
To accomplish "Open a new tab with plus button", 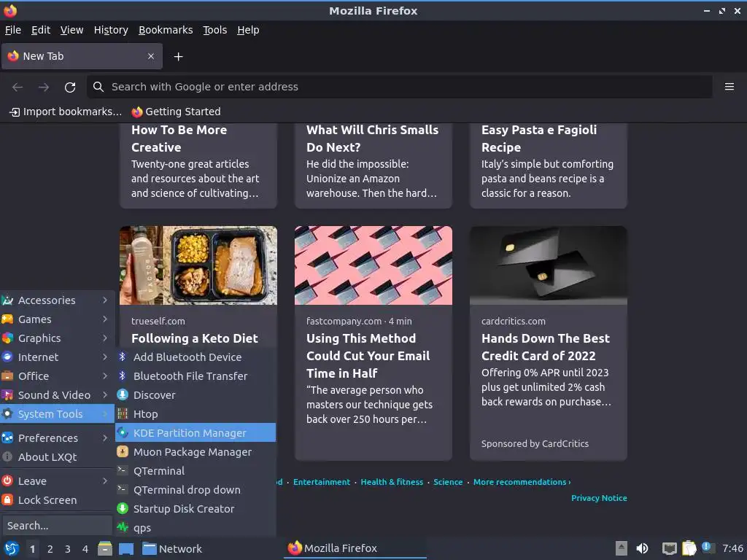I will pos(178,57).
